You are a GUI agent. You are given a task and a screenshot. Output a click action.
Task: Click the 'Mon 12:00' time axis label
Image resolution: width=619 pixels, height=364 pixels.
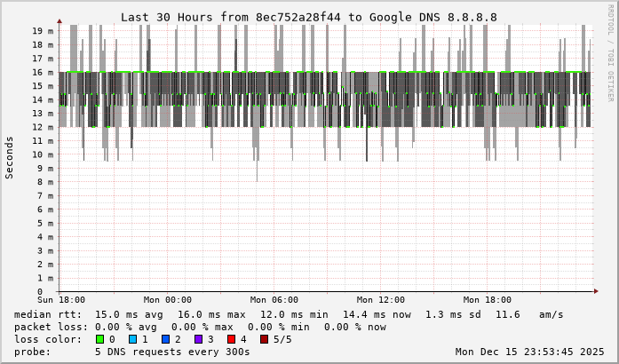coord(381,300)
